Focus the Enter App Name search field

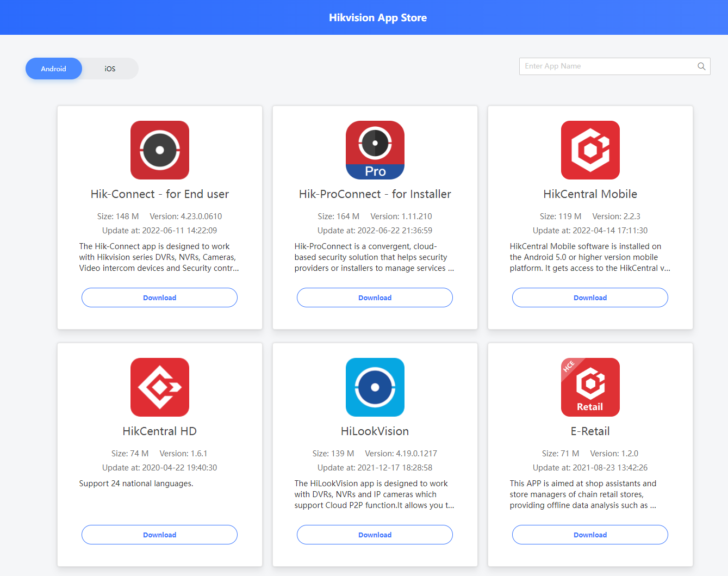click(x=615, y=66)
